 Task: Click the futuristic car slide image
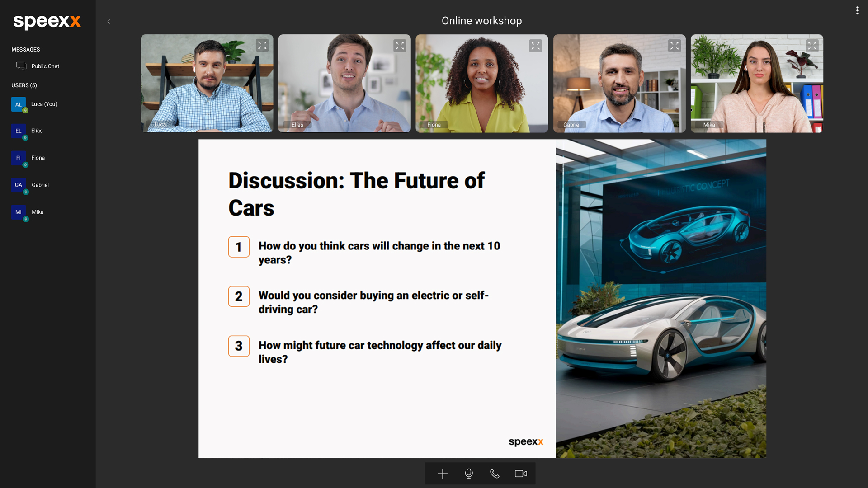click(661, 299)
